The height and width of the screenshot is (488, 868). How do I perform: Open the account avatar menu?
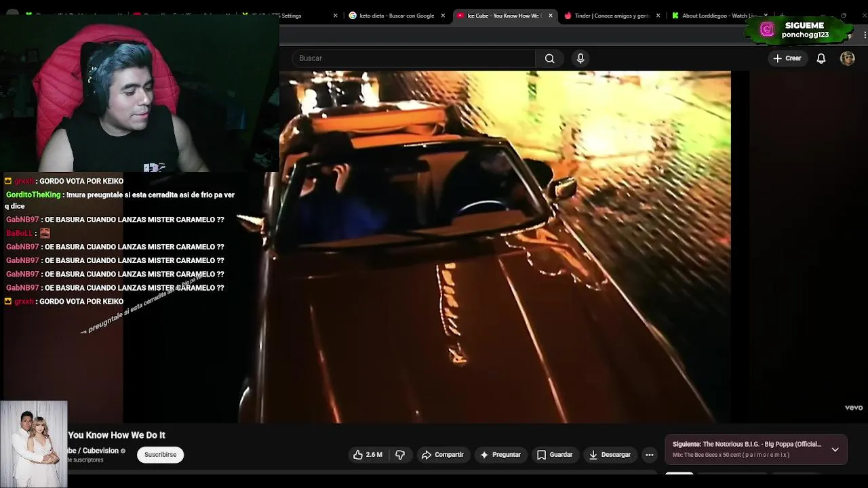tap(847, 58)
